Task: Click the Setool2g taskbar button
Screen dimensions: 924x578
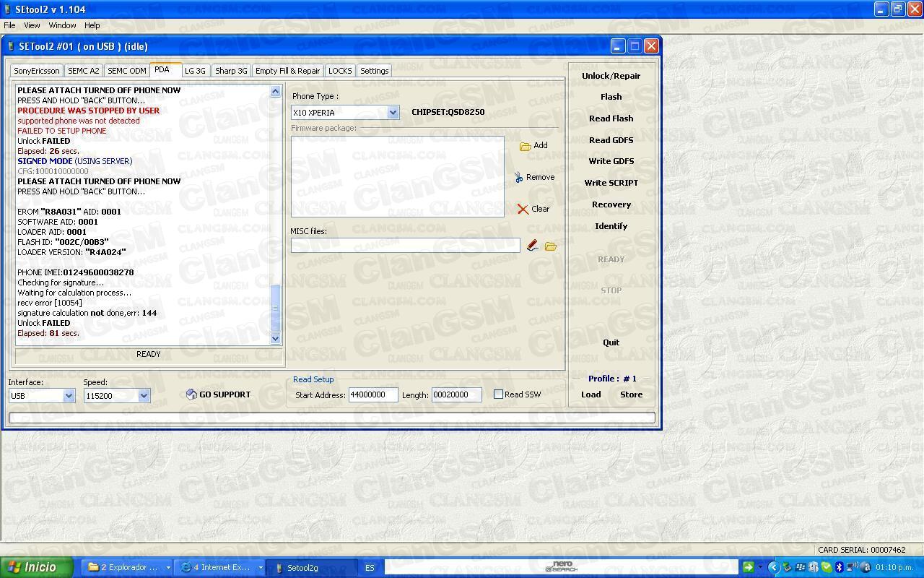Action: coord(313,568)
